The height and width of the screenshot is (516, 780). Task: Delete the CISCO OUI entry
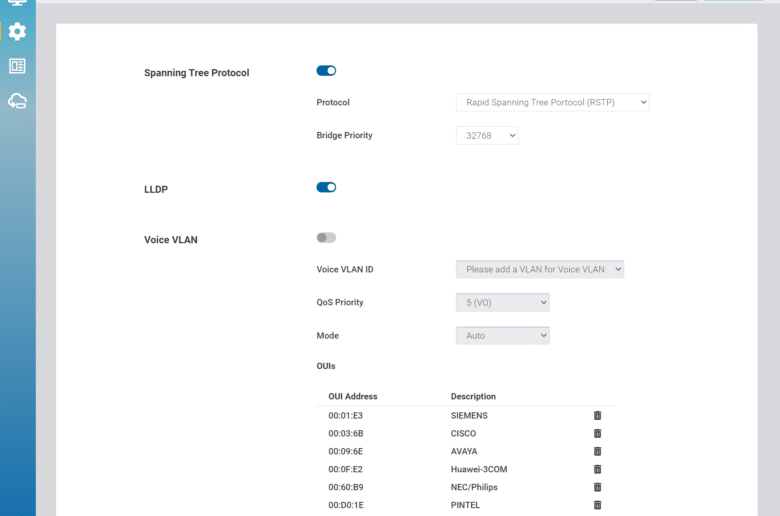pyautogui.click(x=597, y=433)
